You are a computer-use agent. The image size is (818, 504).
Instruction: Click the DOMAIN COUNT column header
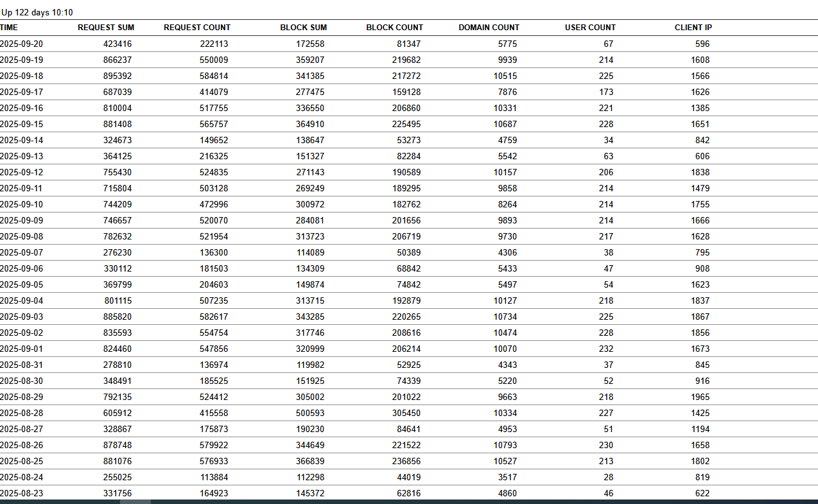pos(489,28)
